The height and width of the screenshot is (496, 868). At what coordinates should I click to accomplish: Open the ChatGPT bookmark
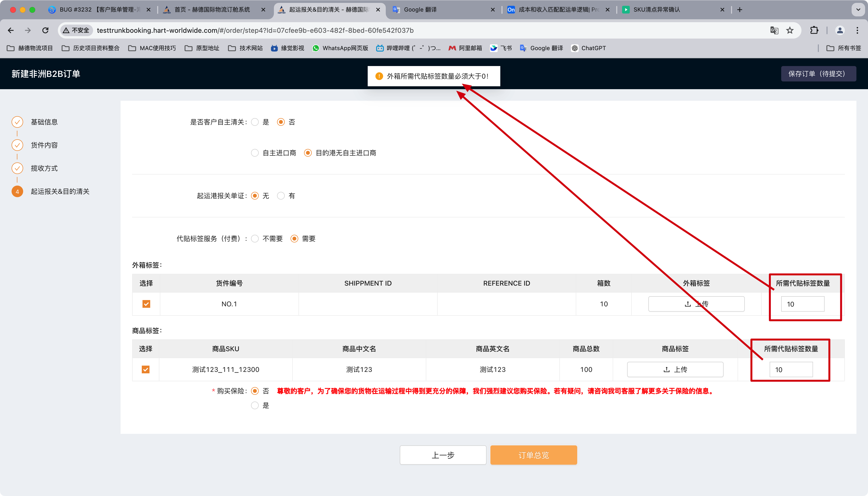coord(589,48)
